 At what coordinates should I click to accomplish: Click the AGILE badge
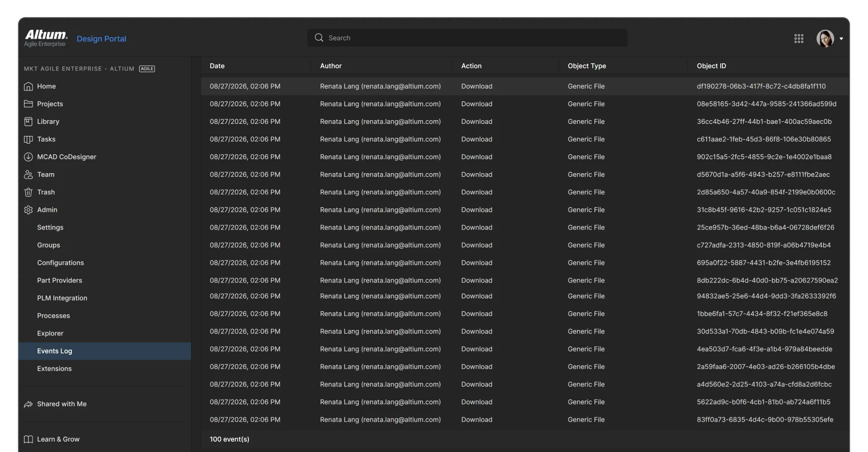(x=147, y=69)
